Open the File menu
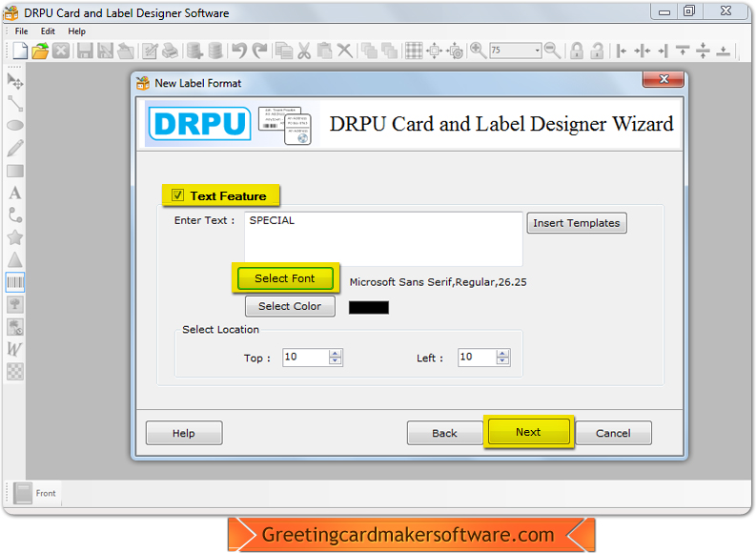Viewport: 756px width, 553px height. pos(21,31)
